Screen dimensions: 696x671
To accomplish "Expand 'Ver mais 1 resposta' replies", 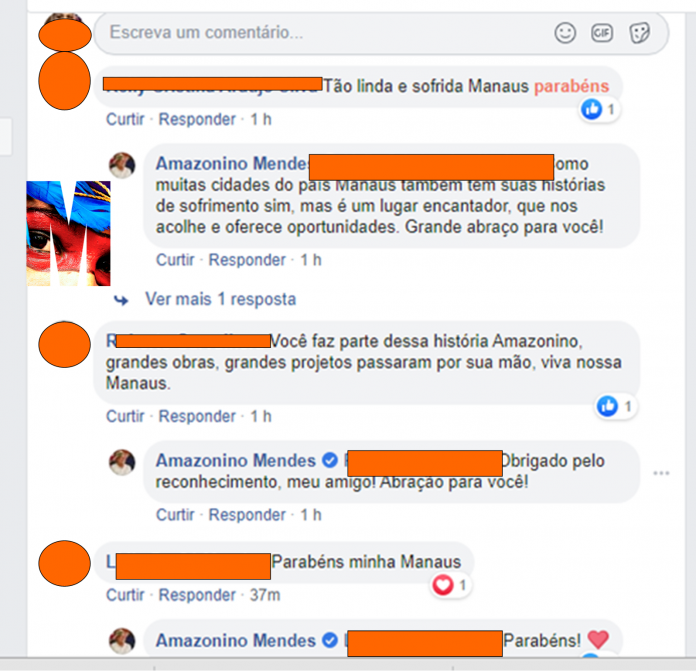I will pos(220,299).
